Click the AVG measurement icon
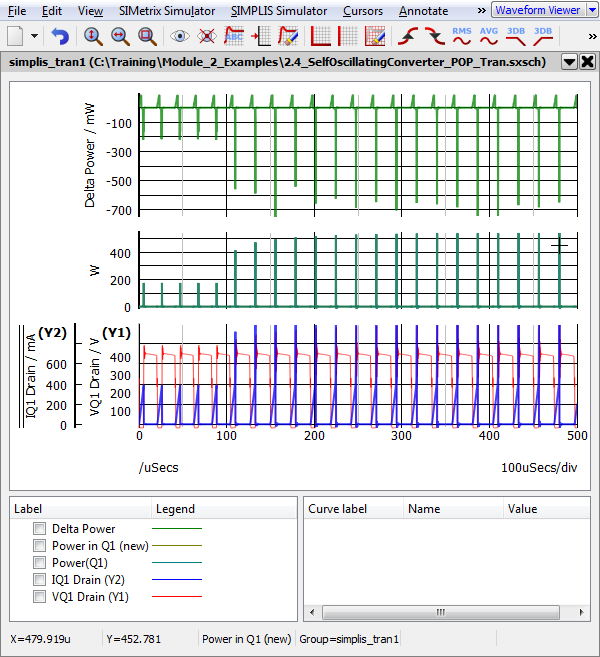 pos(489,36)
